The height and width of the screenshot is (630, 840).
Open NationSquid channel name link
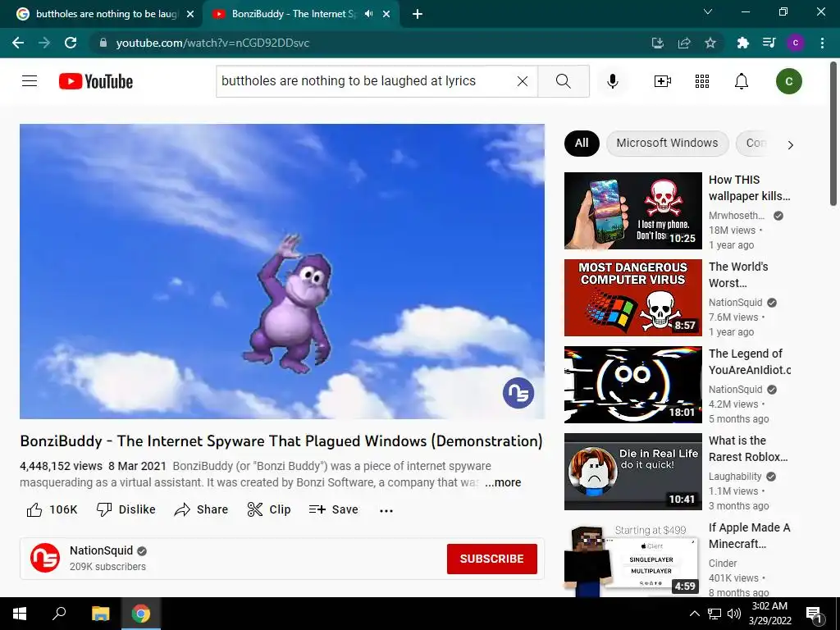pos(101,550)
